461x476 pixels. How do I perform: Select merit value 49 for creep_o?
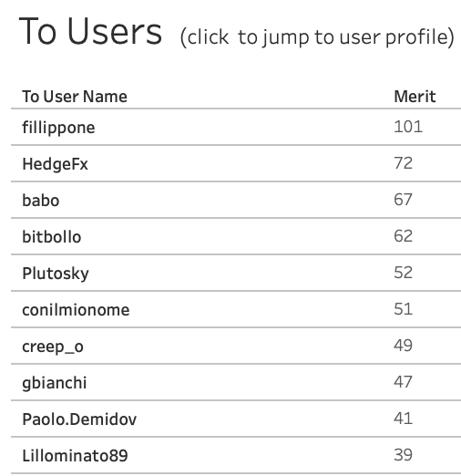(x=403, y=346)
